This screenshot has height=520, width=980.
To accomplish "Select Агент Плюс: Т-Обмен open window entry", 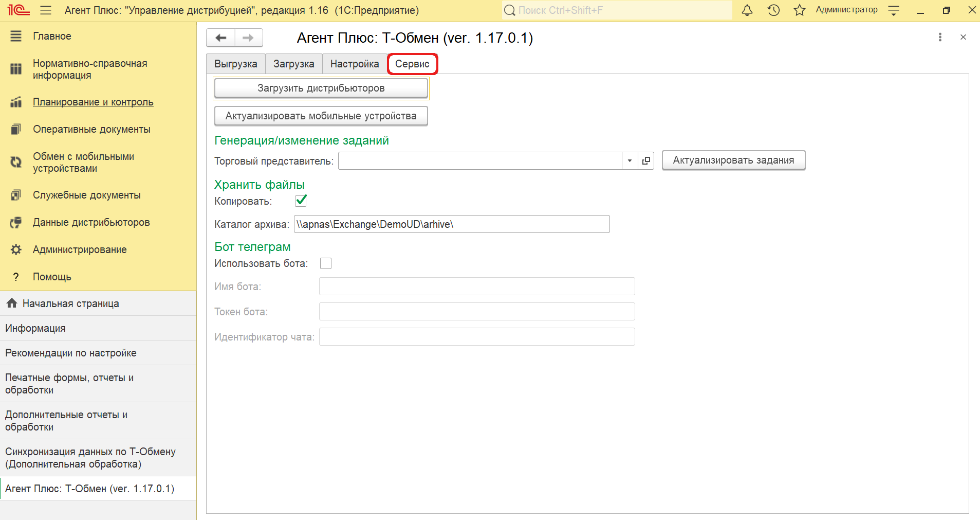I will point(98,489).
